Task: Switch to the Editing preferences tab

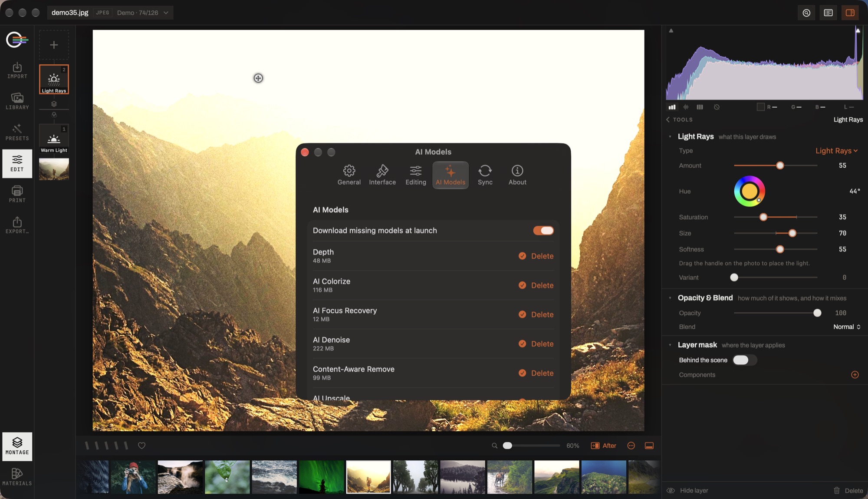Action: (x=416, y=175)
